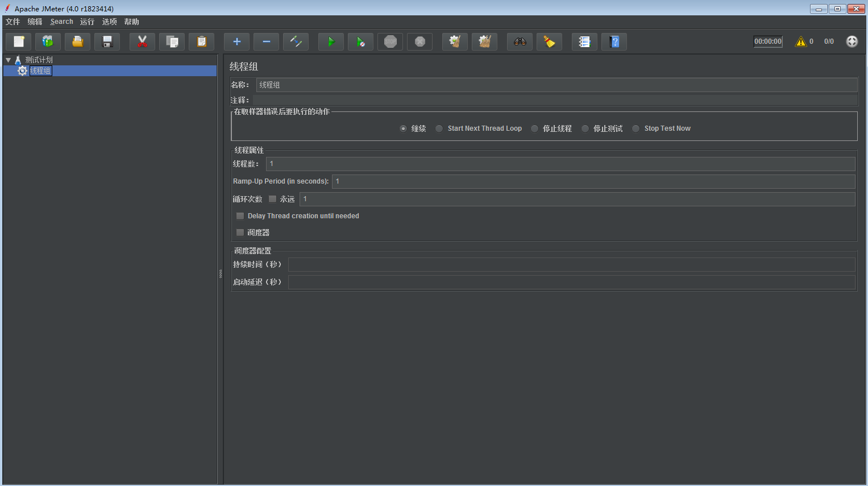
Task: Toggle the 调度器 scheduler checkbox
Action: coord(240,232)
